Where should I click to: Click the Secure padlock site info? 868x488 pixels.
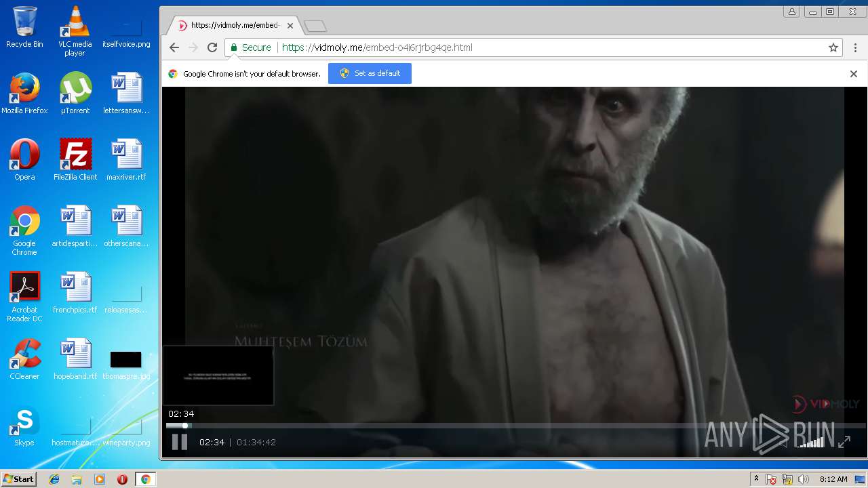click(250, 47)
